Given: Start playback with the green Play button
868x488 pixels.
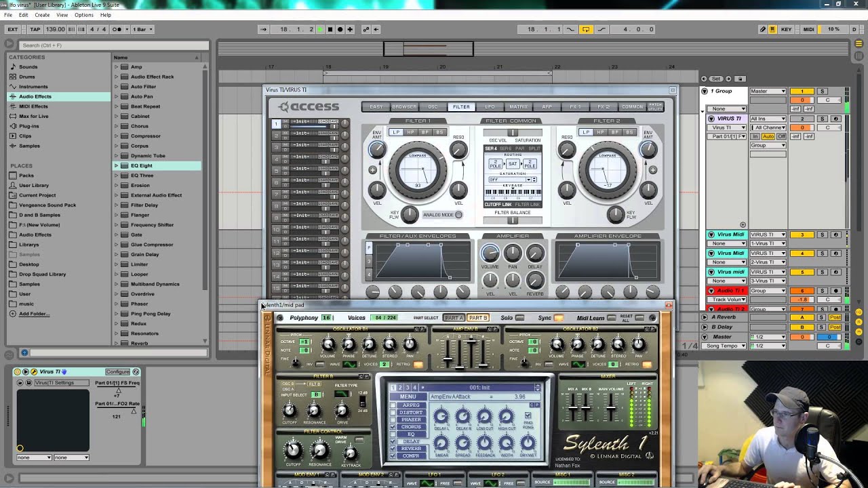Looking at the screenshot, I should click(x=321, y=29).
